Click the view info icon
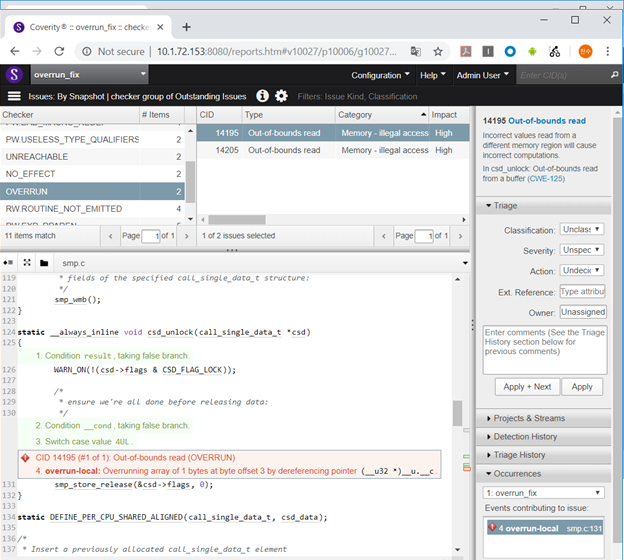This screenshot has width=624, height=560. pos(263,96)
